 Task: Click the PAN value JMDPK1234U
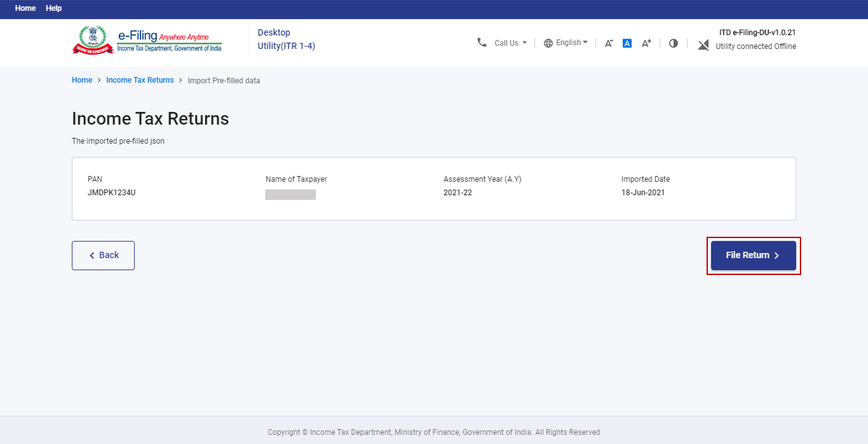pos(112,192)
